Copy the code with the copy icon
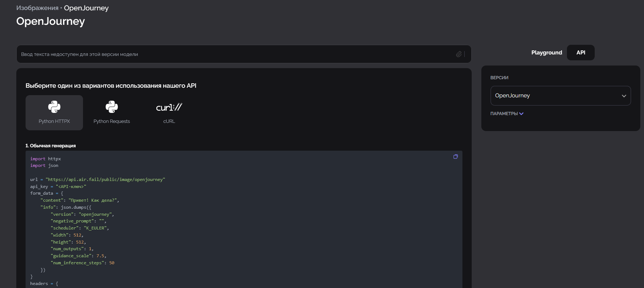Viewport: 644px width, 288px height. 455,157
